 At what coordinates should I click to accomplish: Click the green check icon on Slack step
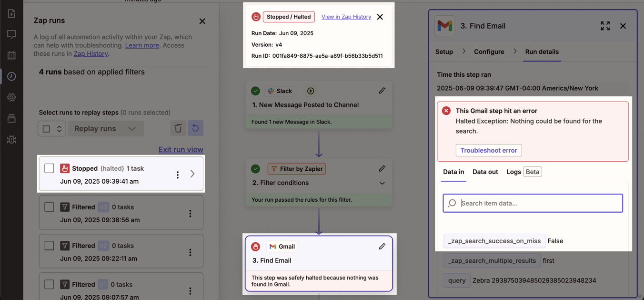[256, 91]
